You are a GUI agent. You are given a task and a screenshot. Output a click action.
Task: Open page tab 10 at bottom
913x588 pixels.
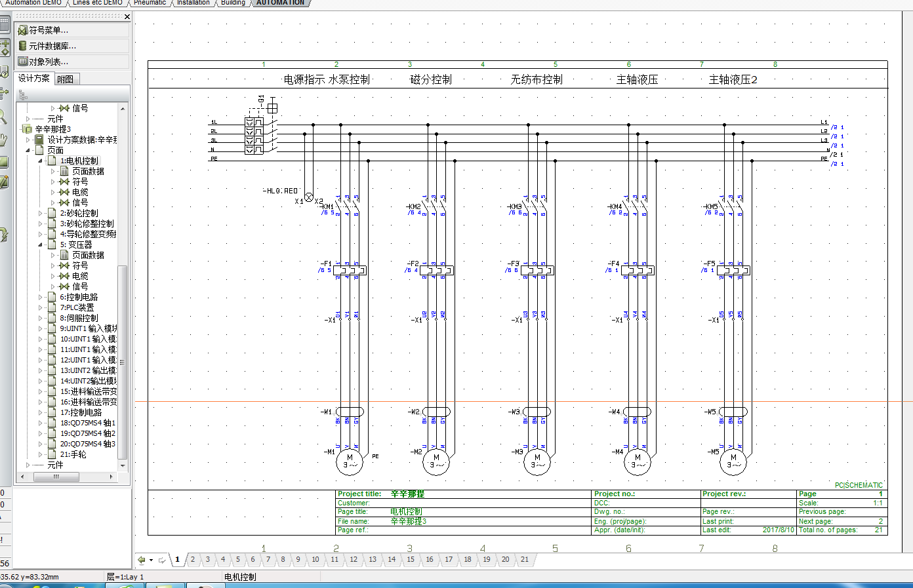315,560
